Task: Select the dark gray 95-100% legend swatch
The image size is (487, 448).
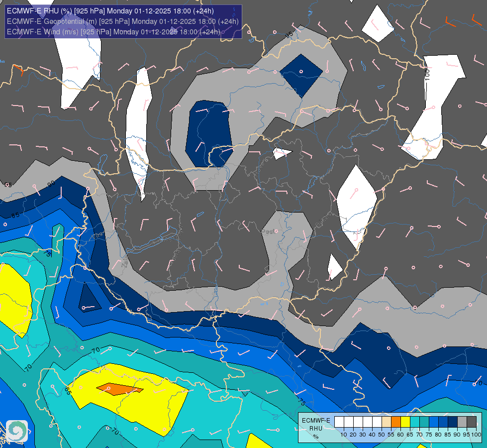Action: [x=472, y=422]
